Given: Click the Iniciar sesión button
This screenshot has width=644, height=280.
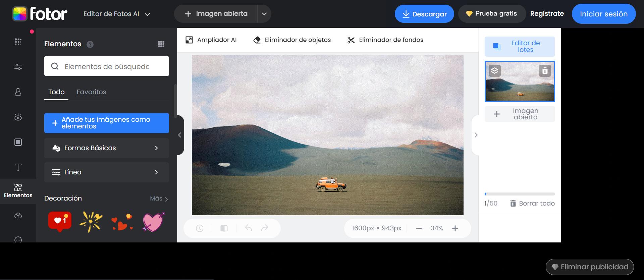Looking at the screenshot, I should tap(604, 14).
